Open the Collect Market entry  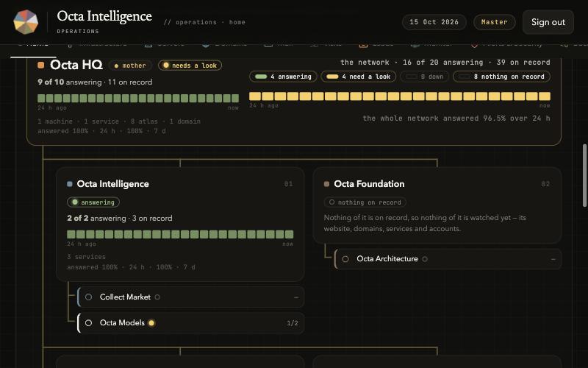(x=191, y=297)
